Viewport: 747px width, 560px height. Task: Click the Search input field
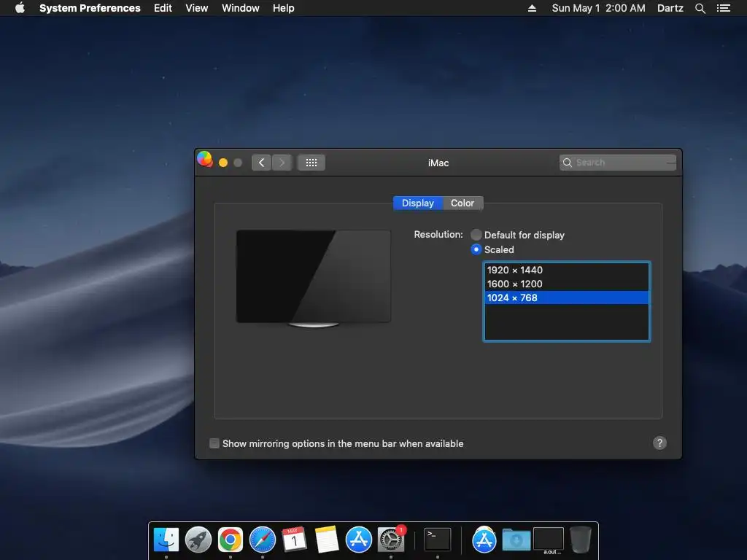tap(618, 163)
